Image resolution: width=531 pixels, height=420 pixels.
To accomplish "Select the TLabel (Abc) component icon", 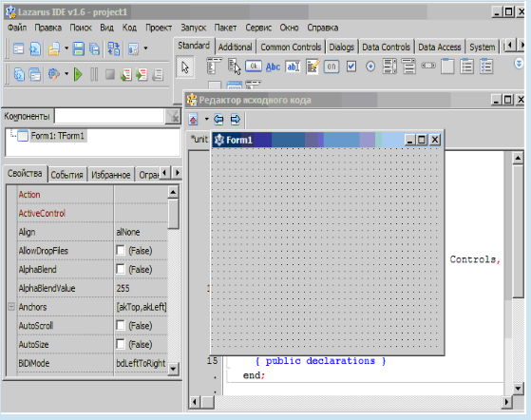I will [273, 67].
